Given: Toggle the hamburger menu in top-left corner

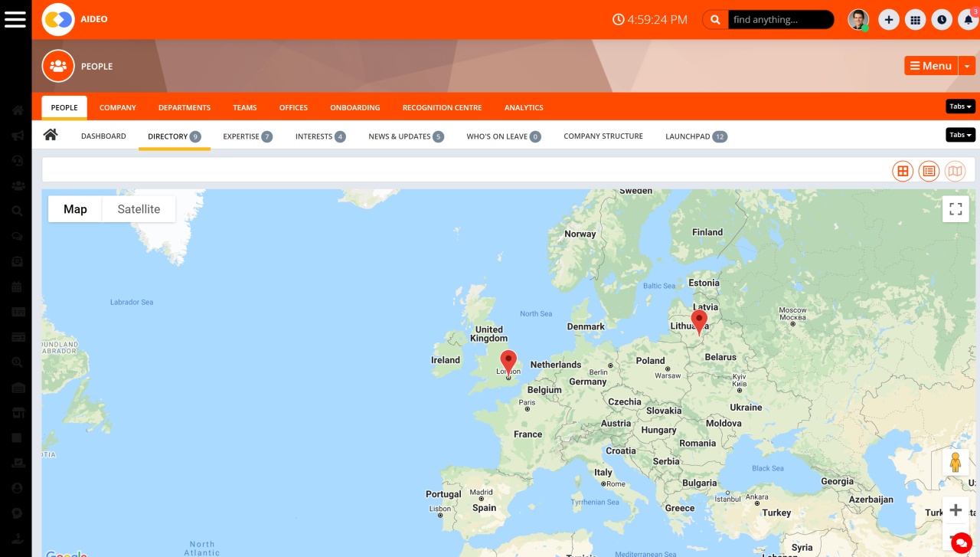Looking at the screenshot, I should coord(15,19).
